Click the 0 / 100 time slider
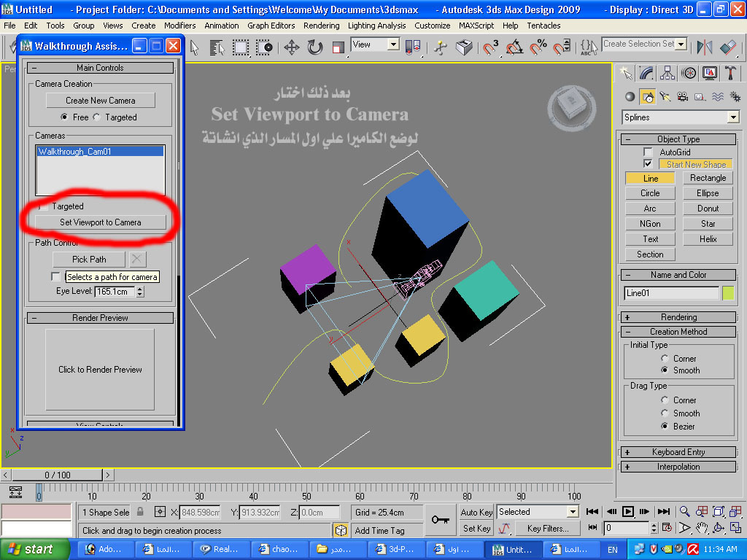747x560 pixels. [57, 475]
